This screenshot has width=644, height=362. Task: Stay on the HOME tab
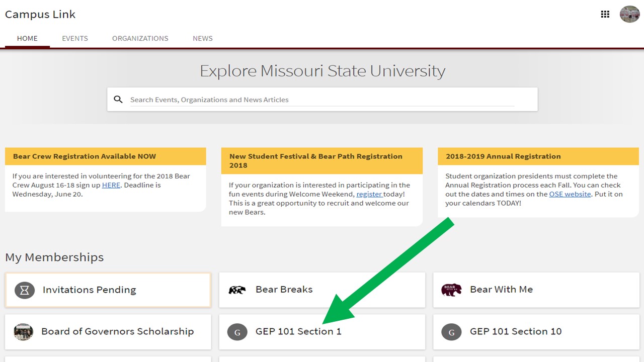click(27, 38)
